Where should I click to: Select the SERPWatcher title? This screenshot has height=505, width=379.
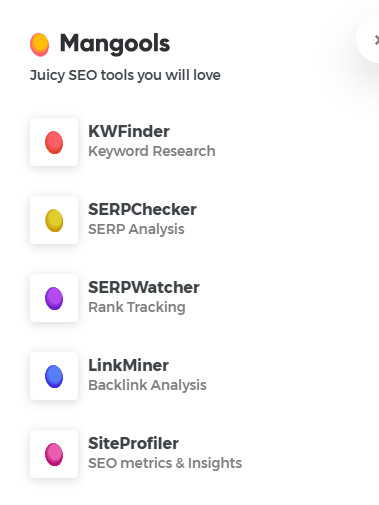click(144, 287)
